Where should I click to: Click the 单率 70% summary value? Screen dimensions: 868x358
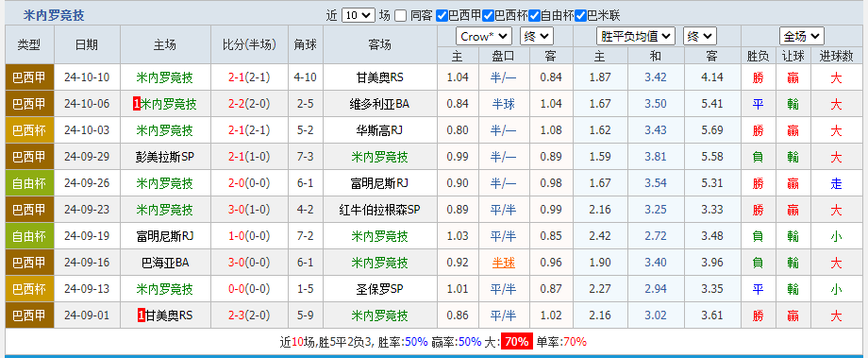575,342
